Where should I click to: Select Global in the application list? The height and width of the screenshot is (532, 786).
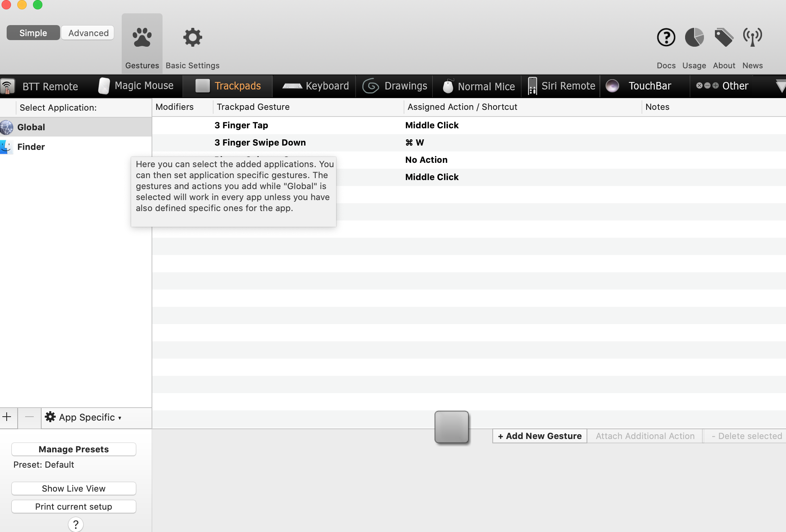(x=76, y=127)
